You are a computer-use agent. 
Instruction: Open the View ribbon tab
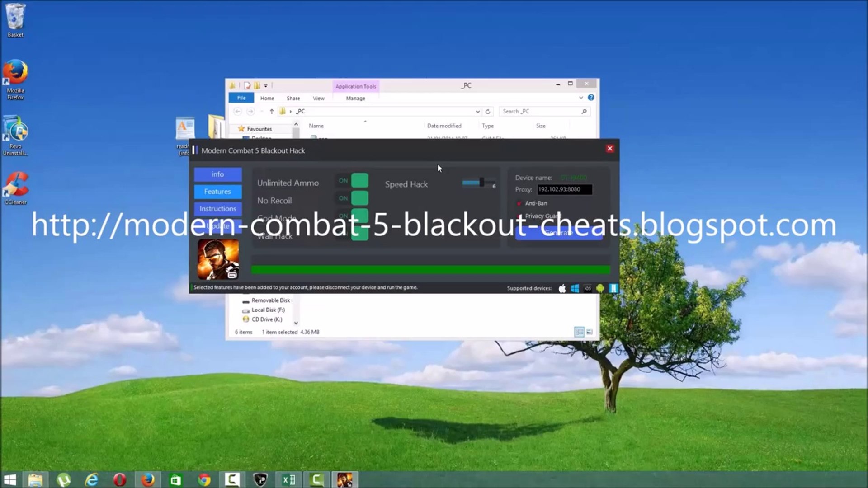(318, 98)
